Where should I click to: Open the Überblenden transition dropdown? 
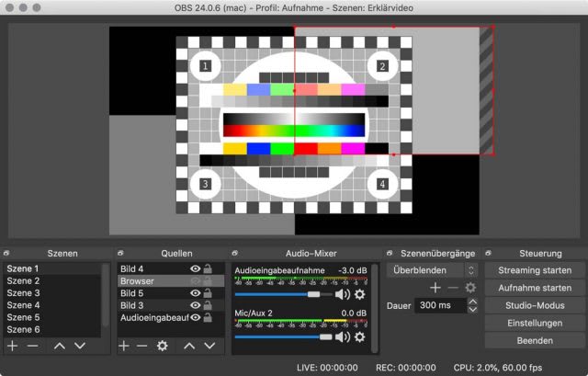tap(432, 270)
